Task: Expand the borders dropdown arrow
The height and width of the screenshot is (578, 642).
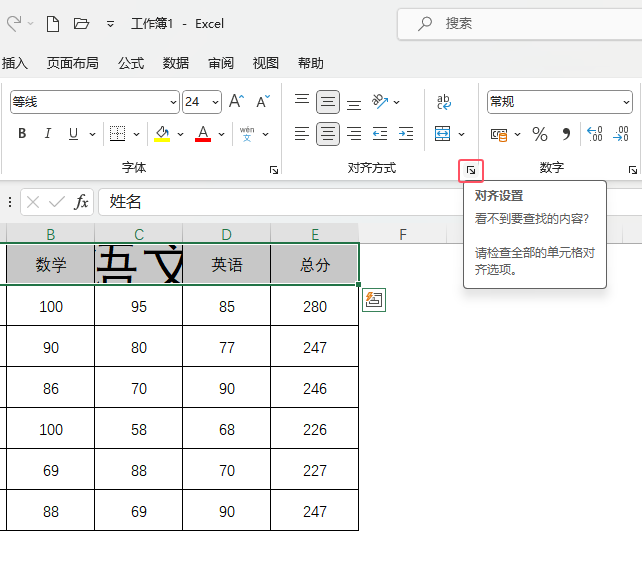Action: point(136,134)
